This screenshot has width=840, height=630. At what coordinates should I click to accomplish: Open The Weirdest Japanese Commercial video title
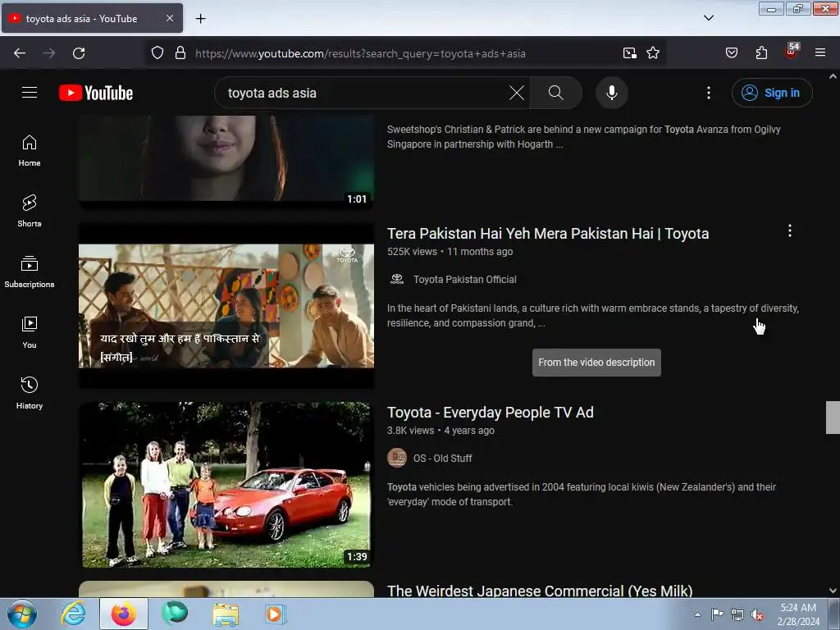point(540,591)
